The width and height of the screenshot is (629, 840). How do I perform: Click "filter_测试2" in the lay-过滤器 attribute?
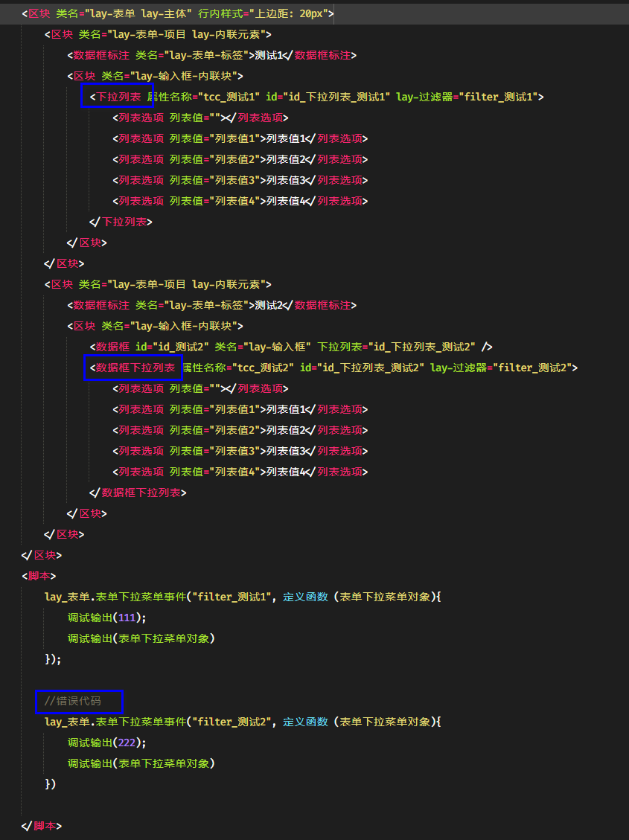click(532, 368)
